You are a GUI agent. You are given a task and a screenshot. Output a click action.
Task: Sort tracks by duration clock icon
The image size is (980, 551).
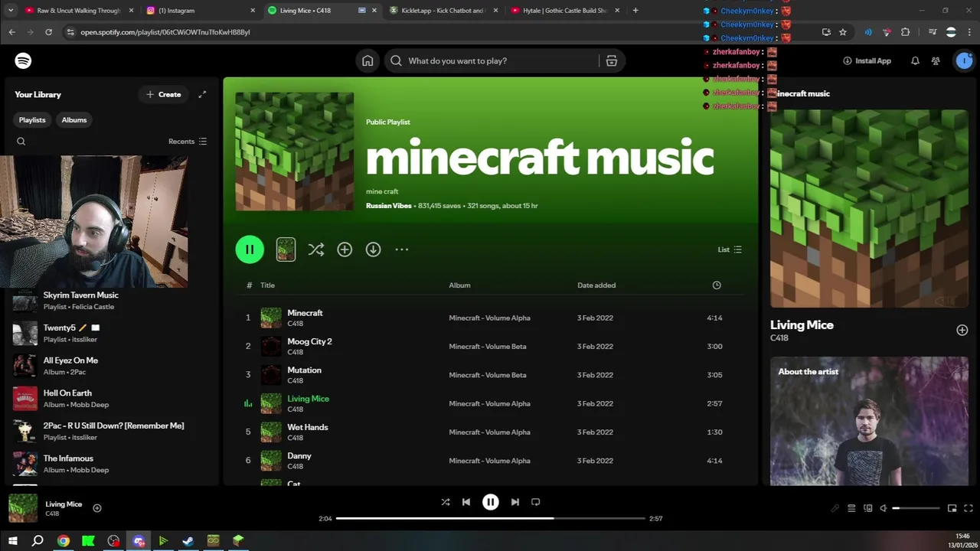(x=717, y=285)
